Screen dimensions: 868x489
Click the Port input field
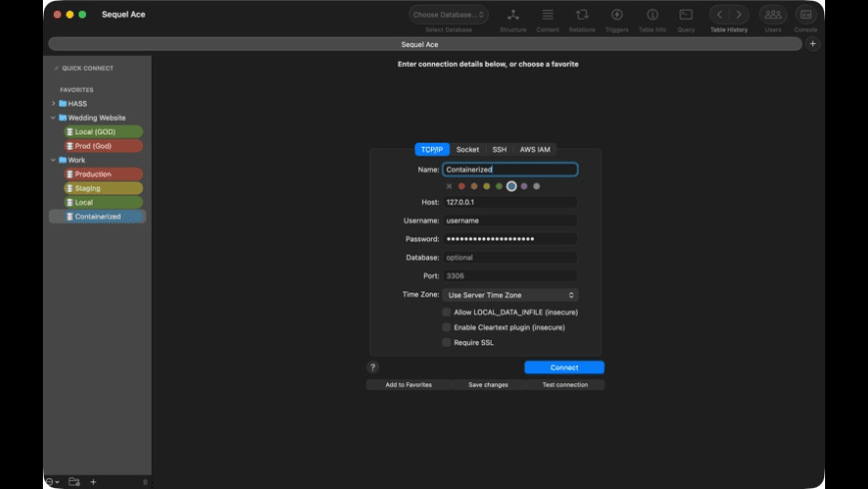pos(510,275)
